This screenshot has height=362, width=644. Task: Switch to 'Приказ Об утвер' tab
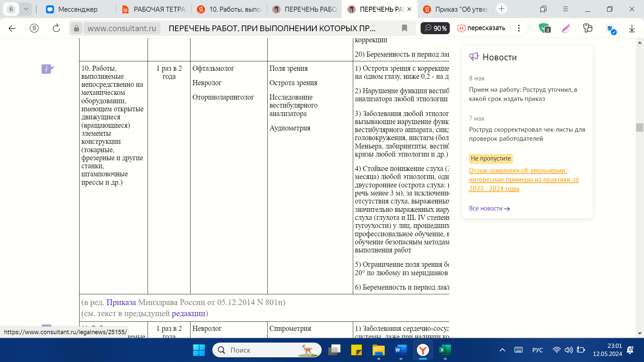click(455, 9)
